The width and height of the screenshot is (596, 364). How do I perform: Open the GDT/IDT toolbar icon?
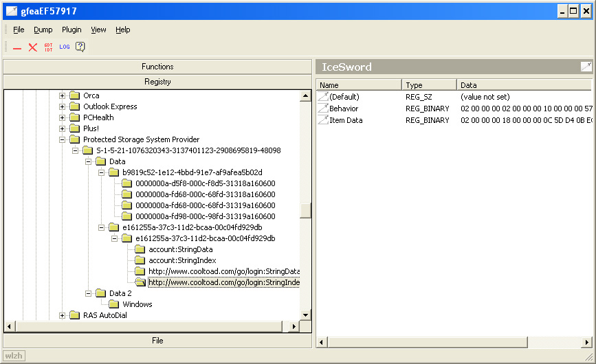[48, 47]
